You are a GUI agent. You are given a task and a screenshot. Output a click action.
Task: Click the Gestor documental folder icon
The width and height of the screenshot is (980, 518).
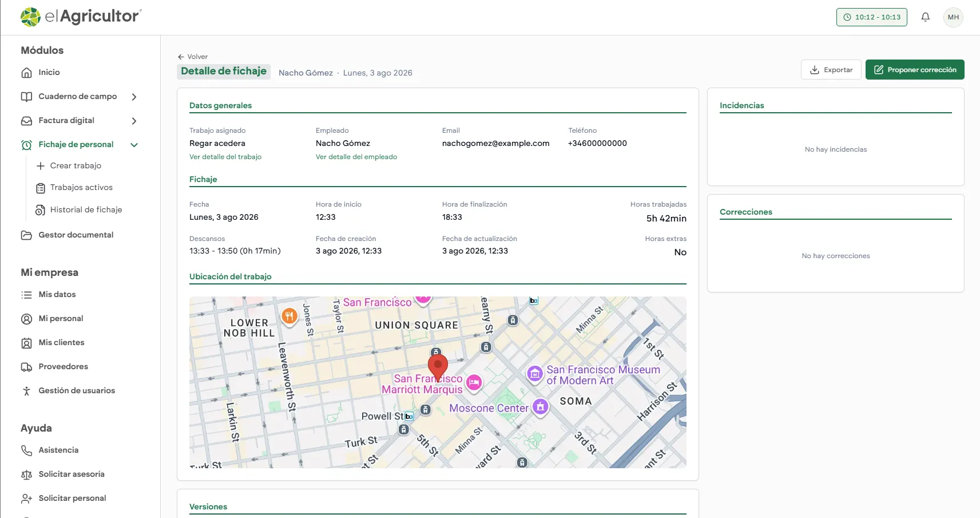(x=26, y=235)
